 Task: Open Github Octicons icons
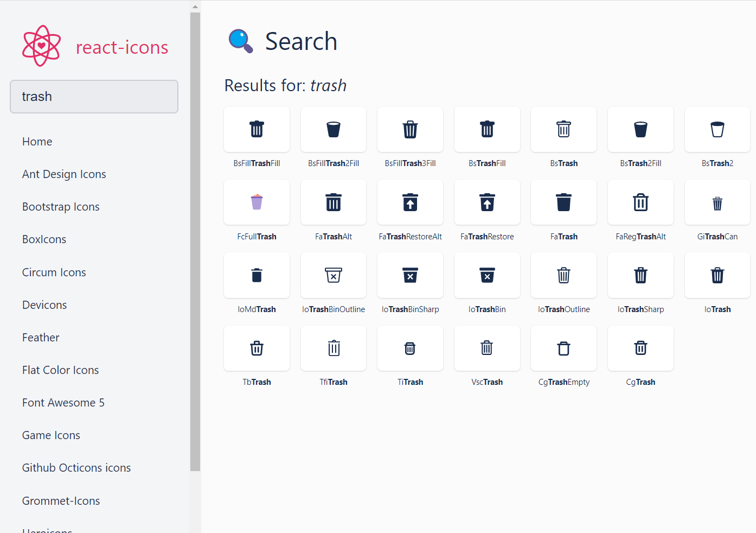[76, 468]
